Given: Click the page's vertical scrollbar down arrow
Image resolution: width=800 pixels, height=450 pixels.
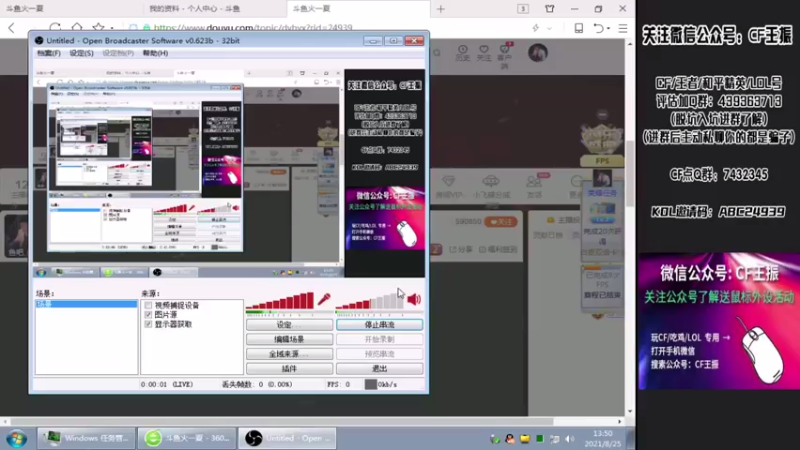Looking at the screenshot, I should click(630, 411).
